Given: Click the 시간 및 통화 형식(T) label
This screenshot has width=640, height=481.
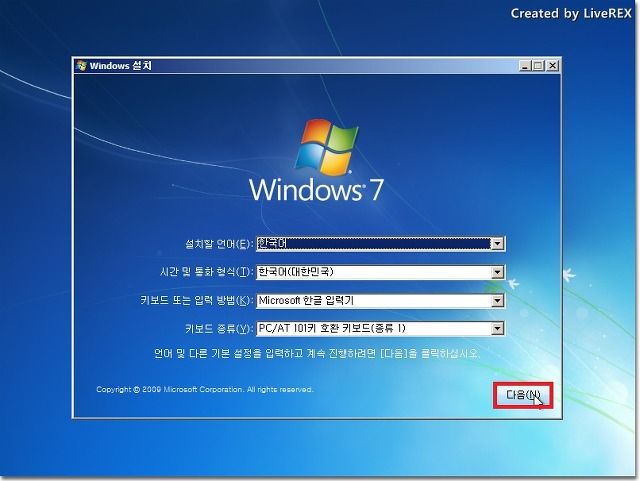Looking at the screenshot, I should pyautogui.click(x=207, y=272).
